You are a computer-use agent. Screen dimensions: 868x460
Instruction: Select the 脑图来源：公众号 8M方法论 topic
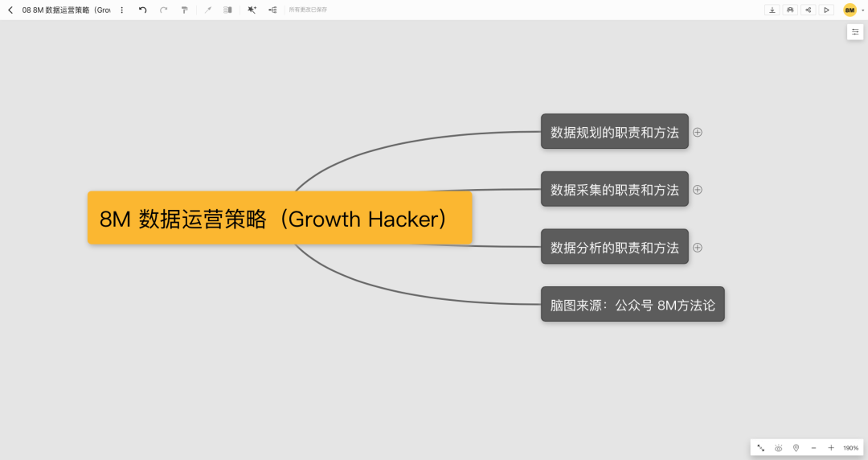click(x=633, y=304)
